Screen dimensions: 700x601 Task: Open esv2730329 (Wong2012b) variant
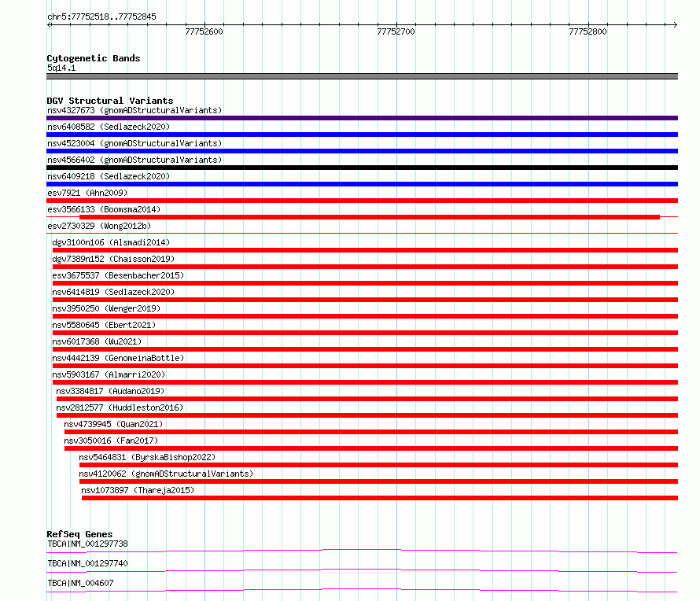(99, 226)
